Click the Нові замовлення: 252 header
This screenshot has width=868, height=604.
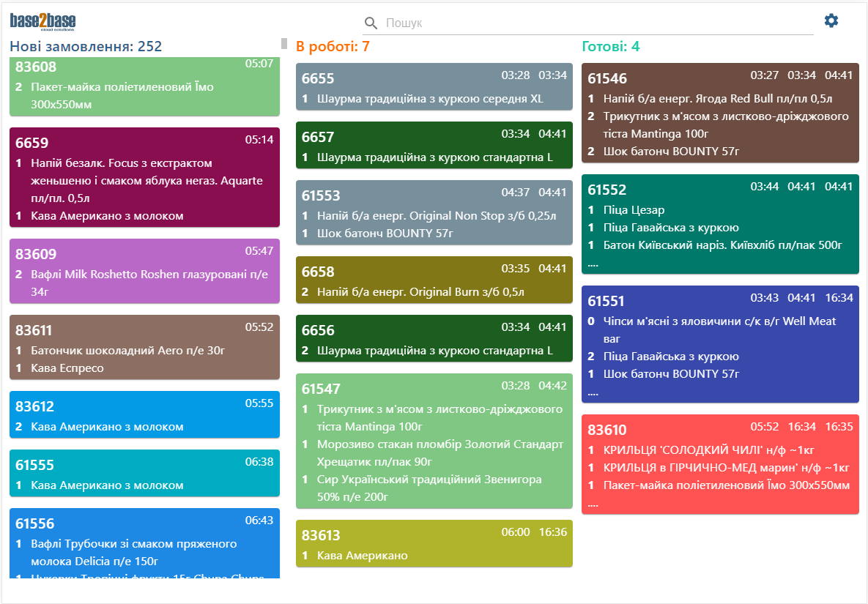coord(86,46)
